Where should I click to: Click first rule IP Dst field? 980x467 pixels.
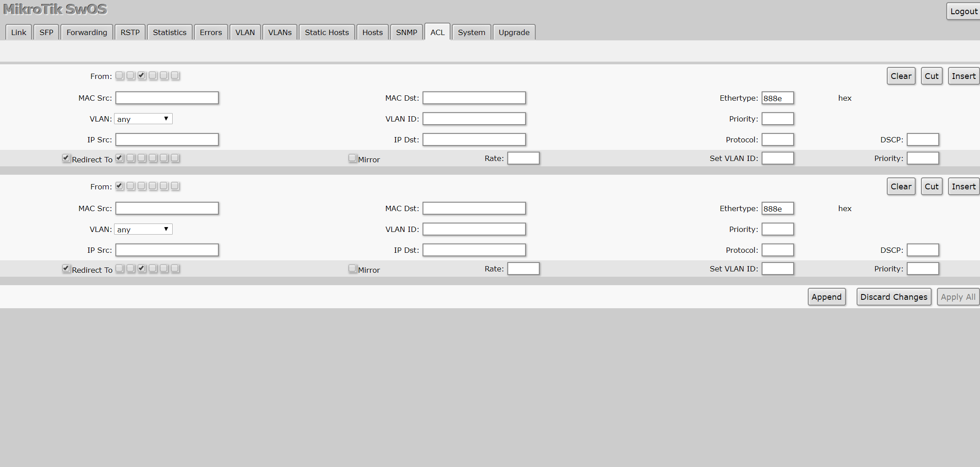474,140
